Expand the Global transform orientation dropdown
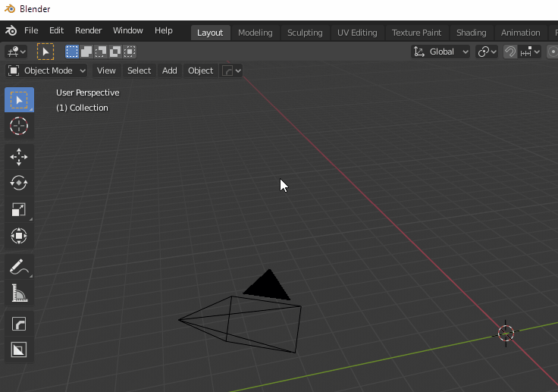The image size is (558, 392). click(x=440, y=52)
